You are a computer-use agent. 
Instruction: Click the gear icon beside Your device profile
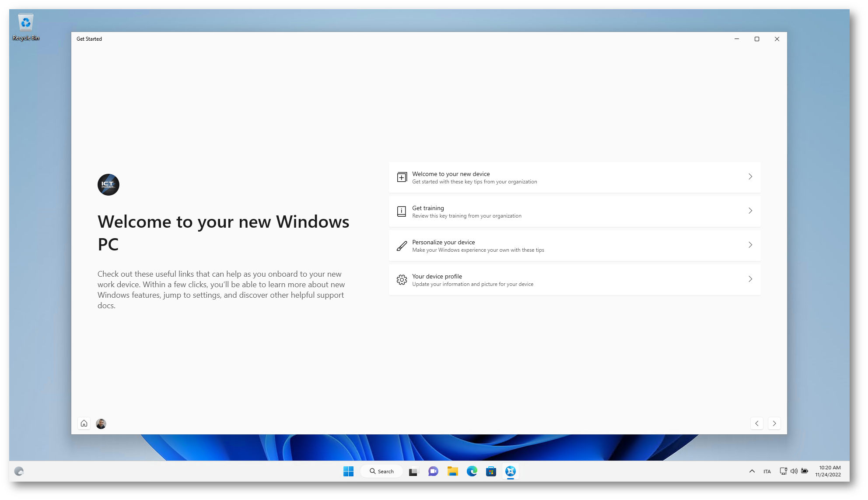[402, 280]
